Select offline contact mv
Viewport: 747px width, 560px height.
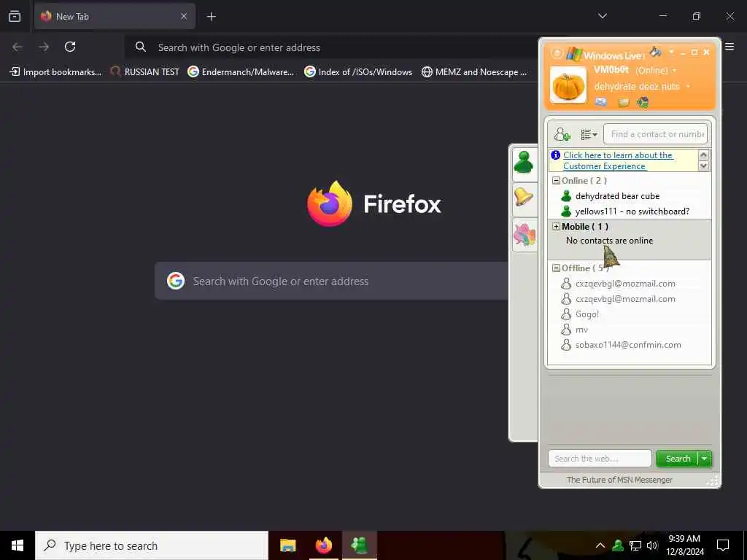click(x=581, y=329)
